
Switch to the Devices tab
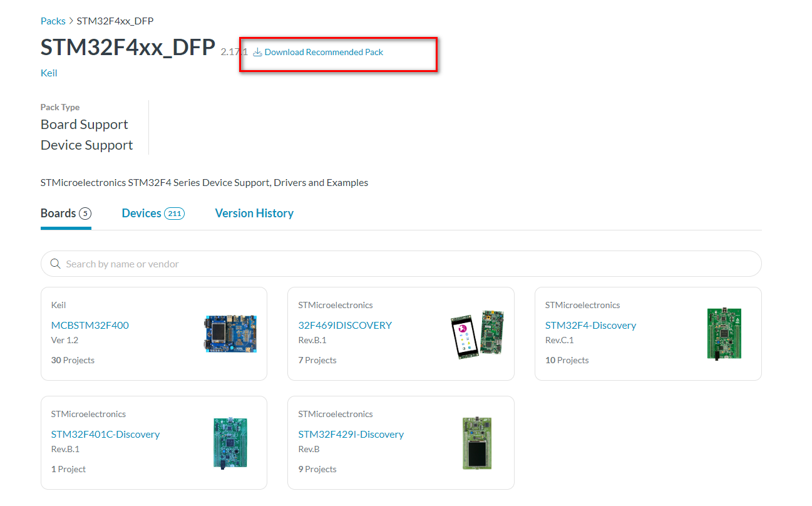[x=153, y=214]
